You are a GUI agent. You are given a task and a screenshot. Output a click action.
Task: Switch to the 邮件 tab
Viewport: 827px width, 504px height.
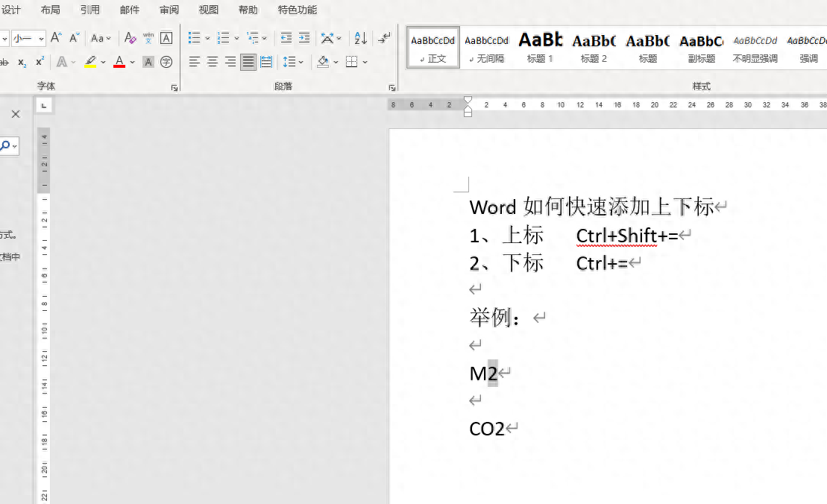click(x=130, y=10)
